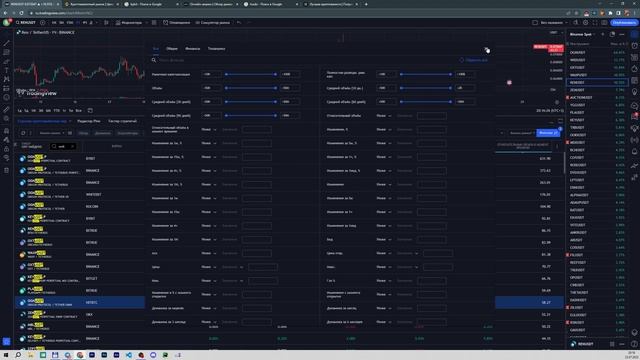Open Ниже dropdown for Изменение за 1м, %

click(x=209, y=143)
